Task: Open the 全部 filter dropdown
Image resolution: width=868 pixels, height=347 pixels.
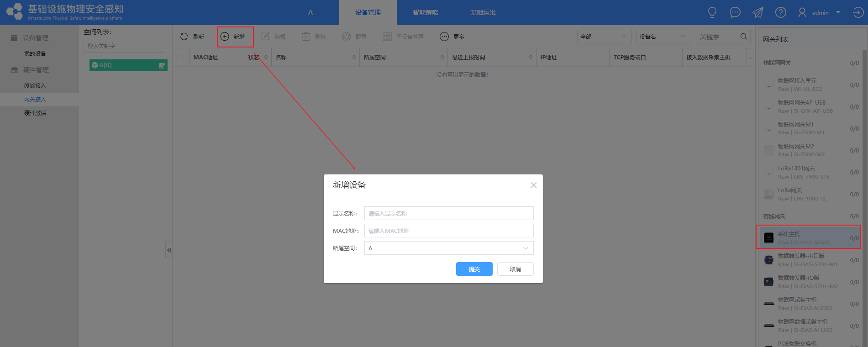Action: click(604, 37)
